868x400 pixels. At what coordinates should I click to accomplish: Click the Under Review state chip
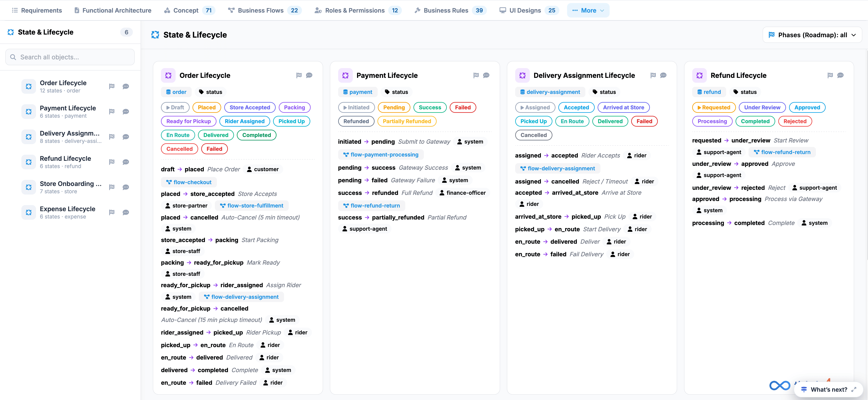pos(762,107)
